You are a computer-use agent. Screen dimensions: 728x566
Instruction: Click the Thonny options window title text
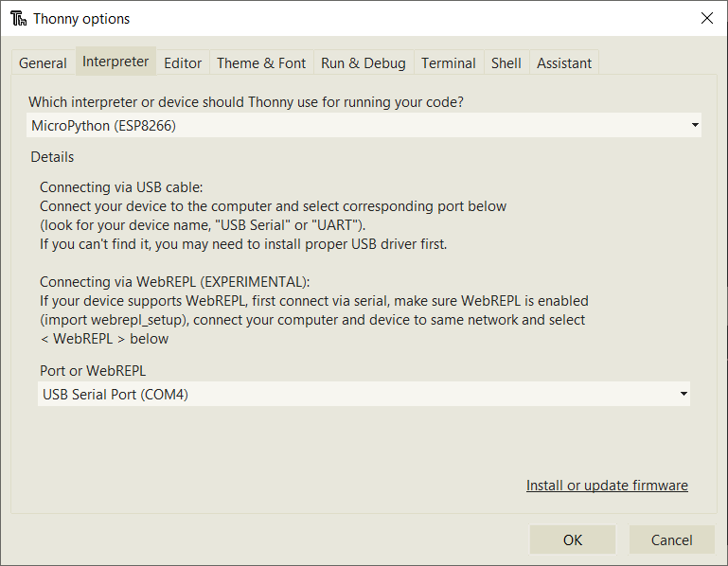pyautogui.click(x=82, y=19)
